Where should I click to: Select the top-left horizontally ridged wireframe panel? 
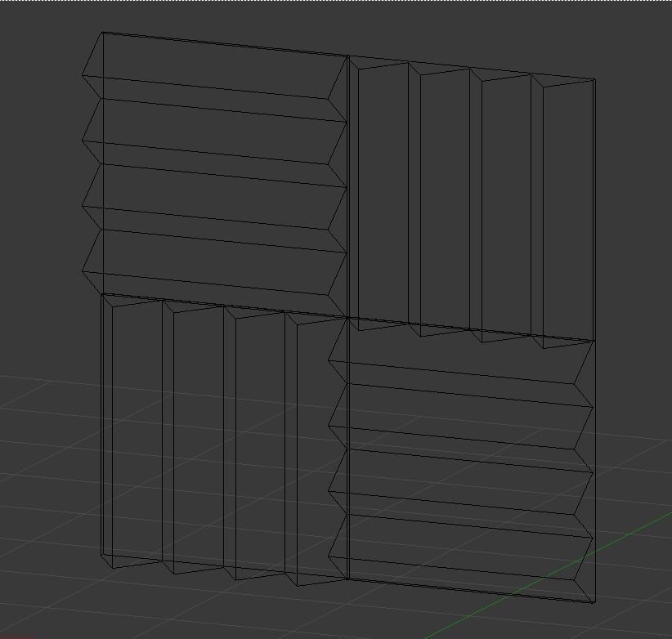click(214, 175)
